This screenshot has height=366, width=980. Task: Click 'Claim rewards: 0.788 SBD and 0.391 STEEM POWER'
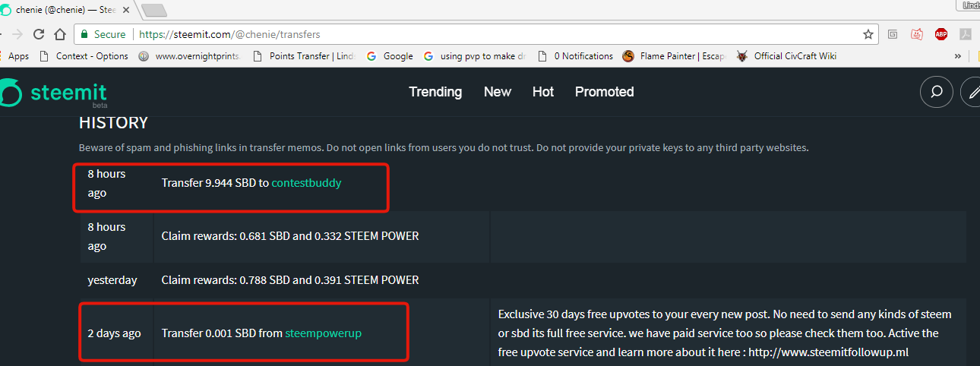[290, 280]
